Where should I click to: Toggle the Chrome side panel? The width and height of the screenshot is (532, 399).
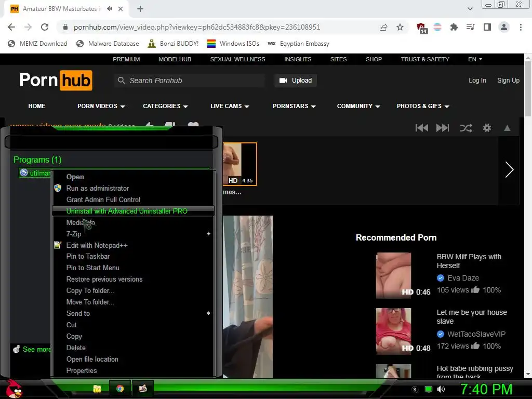487,27
